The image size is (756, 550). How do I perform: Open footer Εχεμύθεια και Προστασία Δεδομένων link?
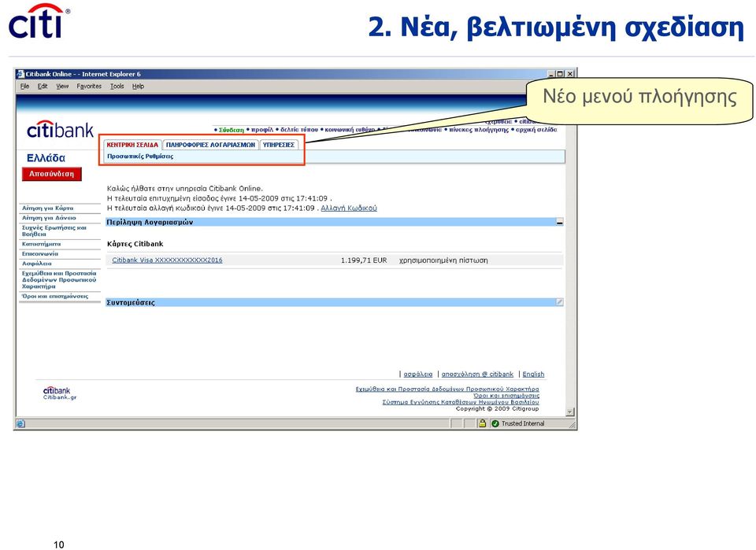click(x=447, y=389)
